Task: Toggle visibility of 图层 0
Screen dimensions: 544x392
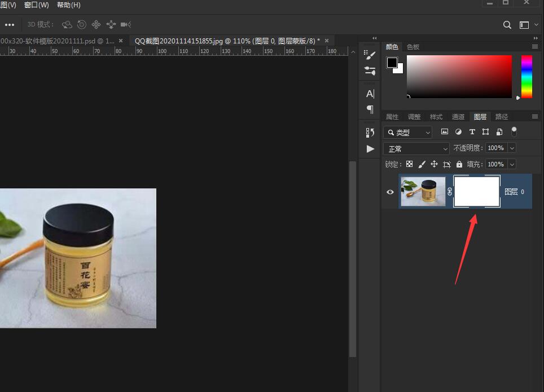Action: coord(390,192)
